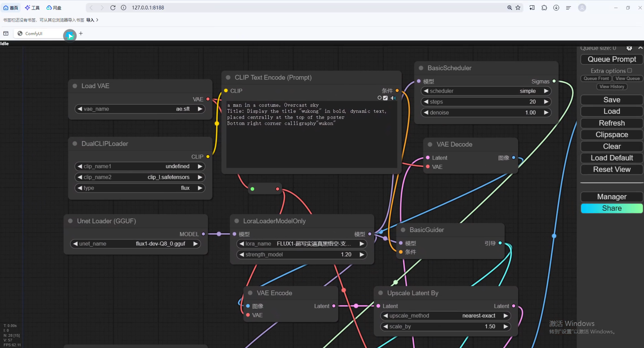
Task: Open the scheduler simple selector
Action: point(486,91)
